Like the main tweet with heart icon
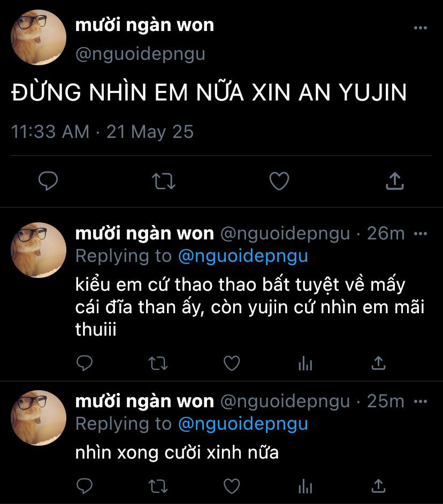Screen dimensions: 443x504 click(279, 181)
